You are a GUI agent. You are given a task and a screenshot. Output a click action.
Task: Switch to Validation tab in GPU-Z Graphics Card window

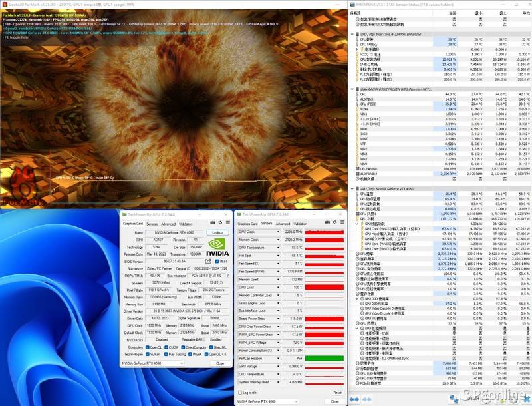pos(186,224)
